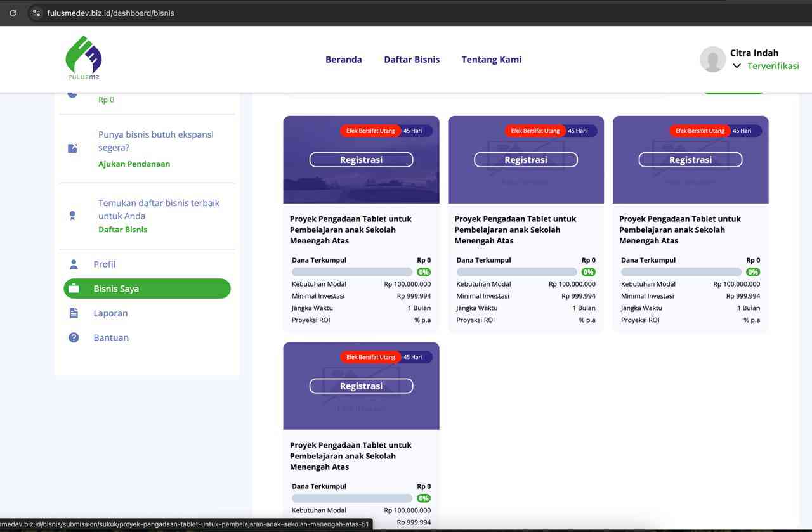Click the bottom card's funding progress bar
Screen dimensions: 812x532
point(352,498)
